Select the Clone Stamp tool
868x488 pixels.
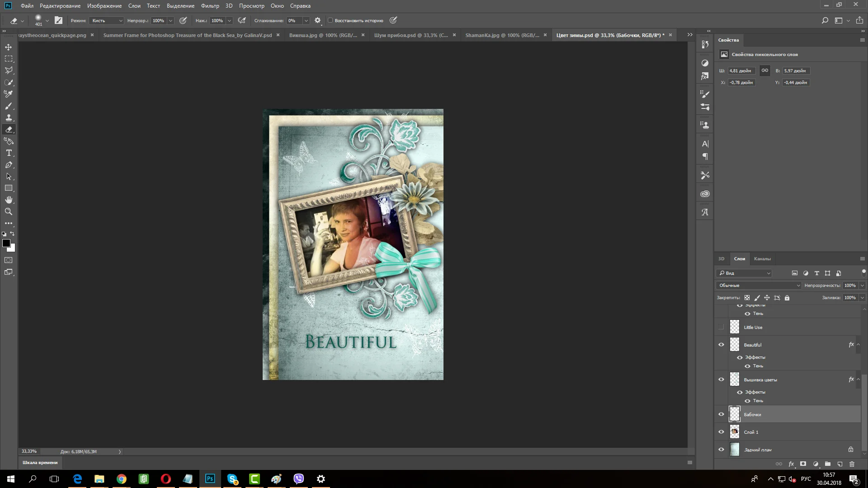point(9,117)
